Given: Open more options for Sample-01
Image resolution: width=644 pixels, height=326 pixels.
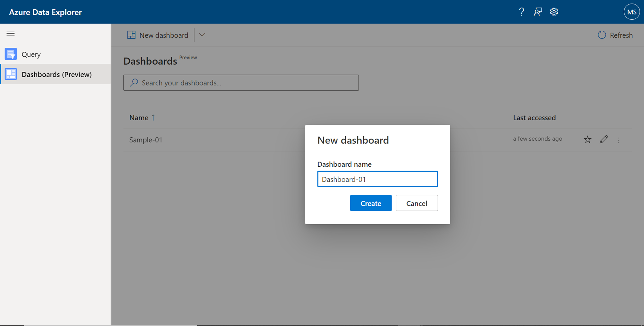Looking at the screenshot, I should point(619,140).
